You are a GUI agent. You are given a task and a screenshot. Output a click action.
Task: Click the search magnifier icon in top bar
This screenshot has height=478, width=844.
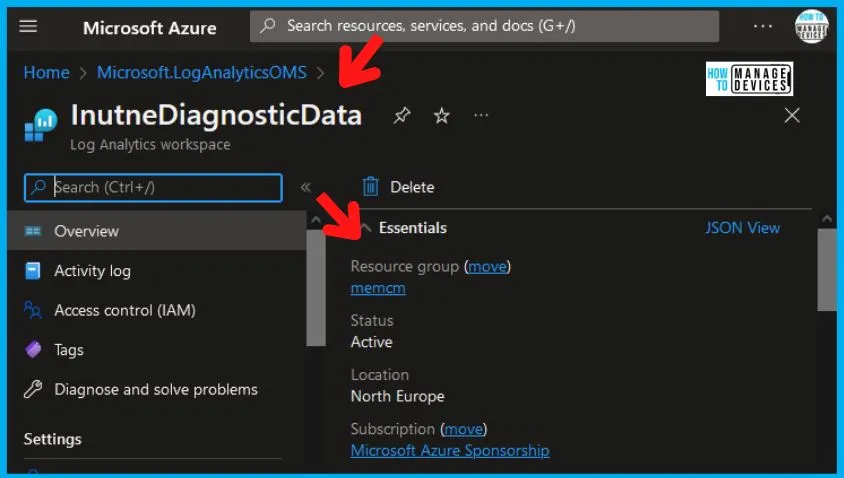[x=268, y=26]
